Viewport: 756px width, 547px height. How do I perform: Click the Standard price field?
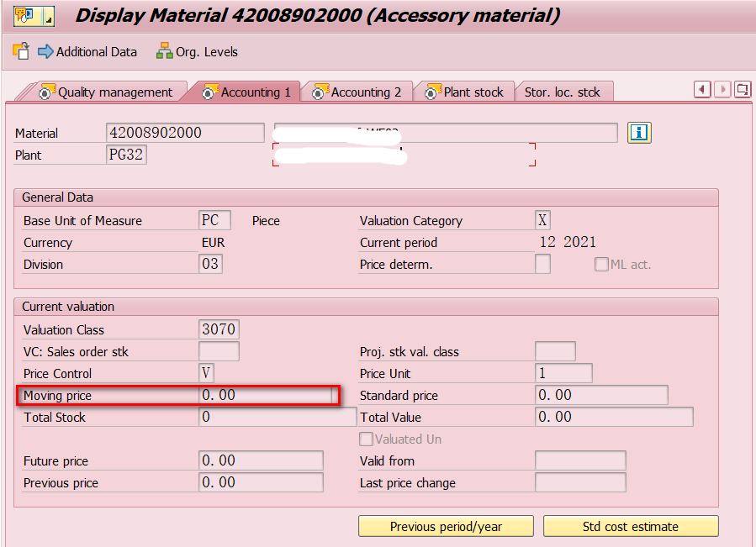[601, 395]
